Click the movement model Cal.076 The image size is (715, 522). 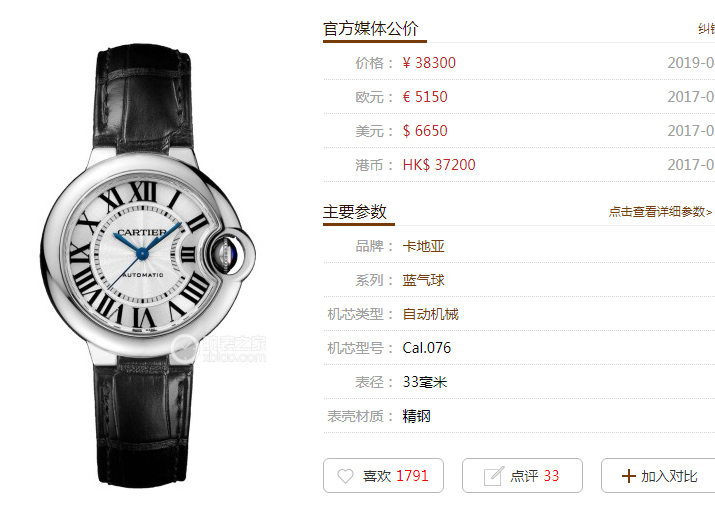tap(426, 348)
